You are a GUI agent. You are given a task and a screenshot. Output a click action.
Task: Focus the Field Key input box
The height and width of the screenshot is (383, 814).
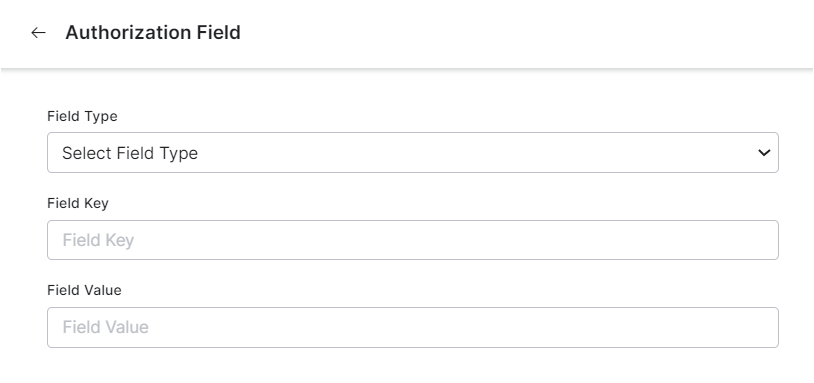413,240
